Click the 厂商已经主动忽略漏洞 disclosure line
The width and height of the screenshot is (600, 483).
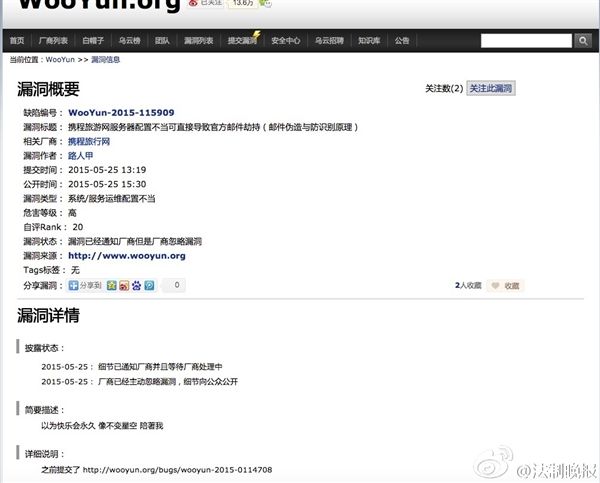point(140,382)
